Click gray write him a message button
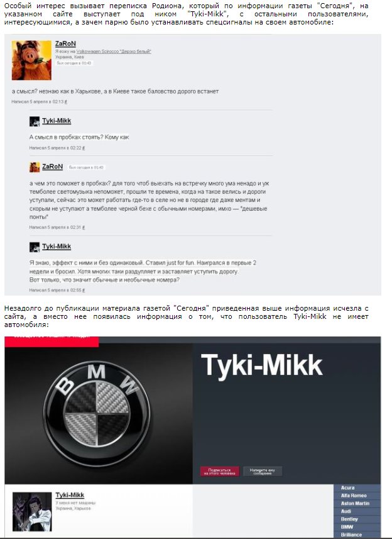392x539 pixels. pos(263,471)
